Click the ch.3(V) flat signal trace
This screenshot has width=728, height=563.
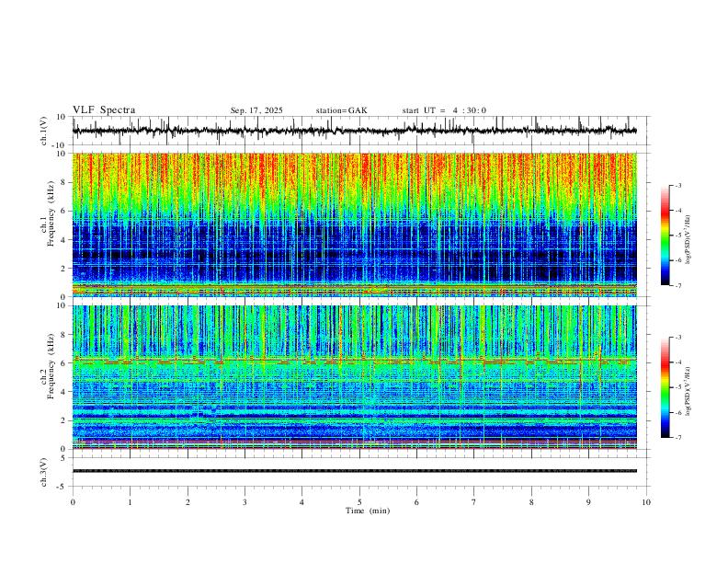pos(354,471)
